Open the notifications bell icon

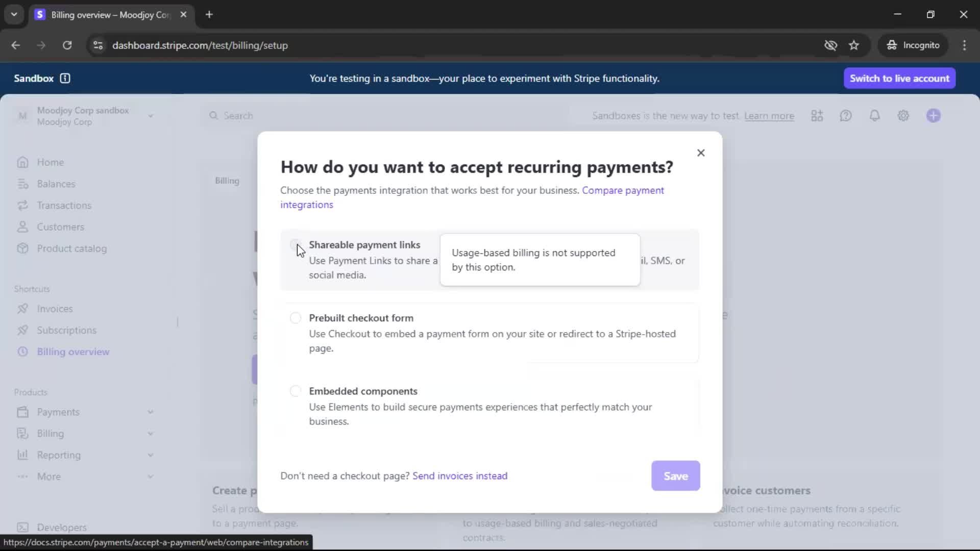[x=874, y=116]
